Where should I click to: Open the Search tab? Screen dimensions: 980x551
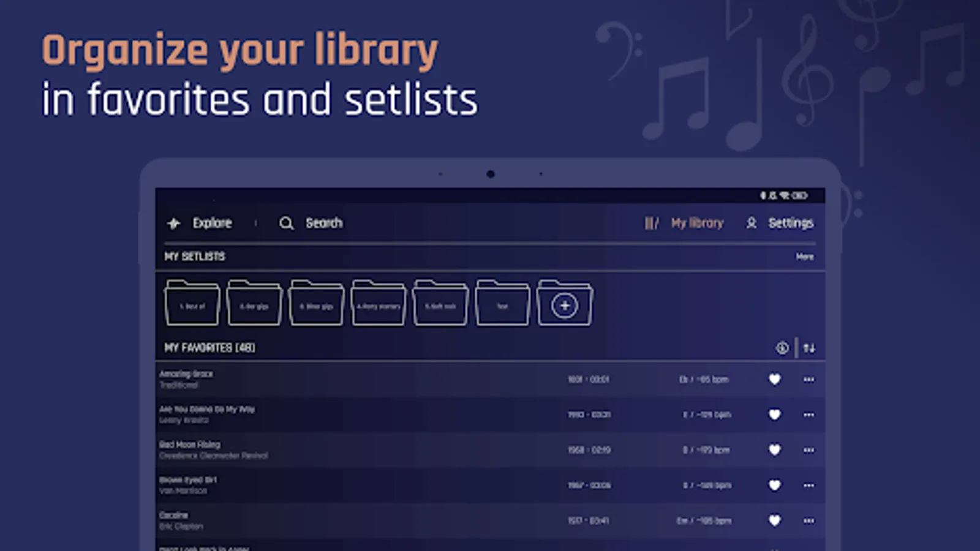pos(311,223)
